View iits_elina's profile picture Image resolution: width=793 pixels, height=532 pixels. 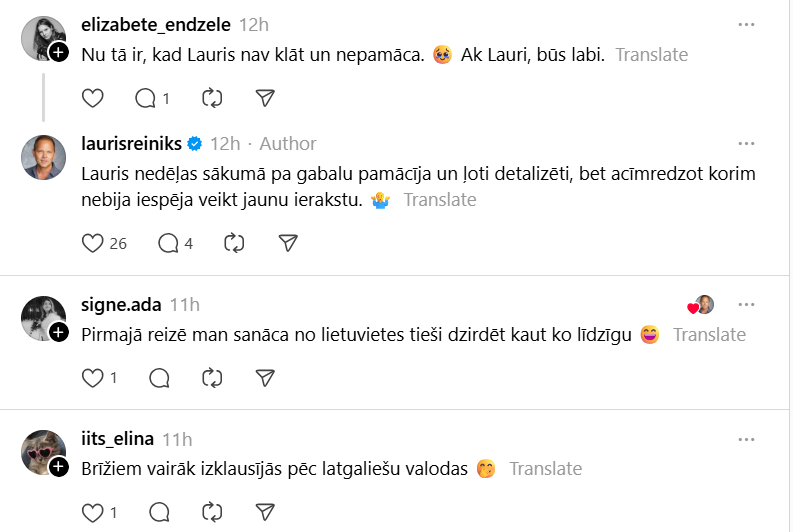(x=42, y=453)
